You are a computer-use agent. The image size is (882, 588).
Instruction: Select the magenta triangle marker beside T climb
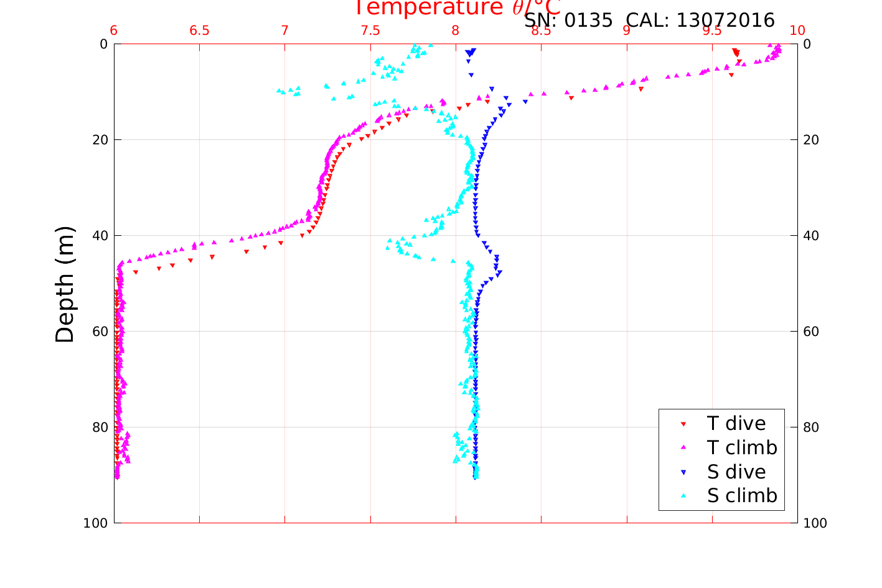pos(683,447)
